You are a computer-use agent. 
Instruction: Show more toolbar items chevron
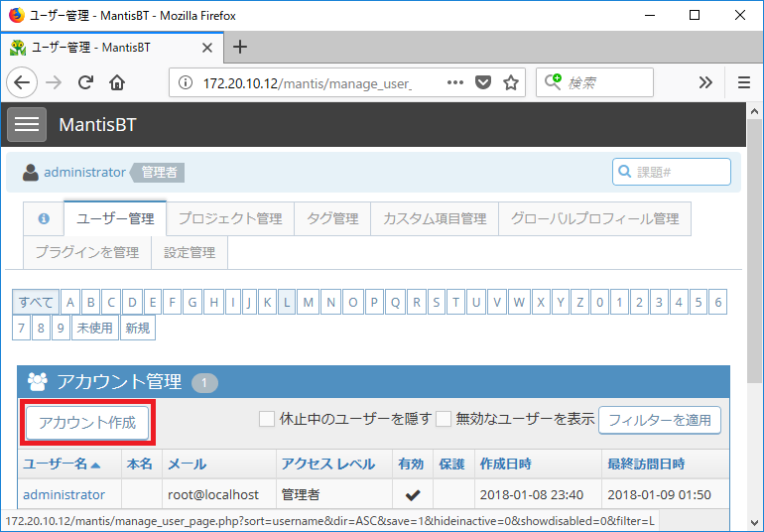pos(705,82)
